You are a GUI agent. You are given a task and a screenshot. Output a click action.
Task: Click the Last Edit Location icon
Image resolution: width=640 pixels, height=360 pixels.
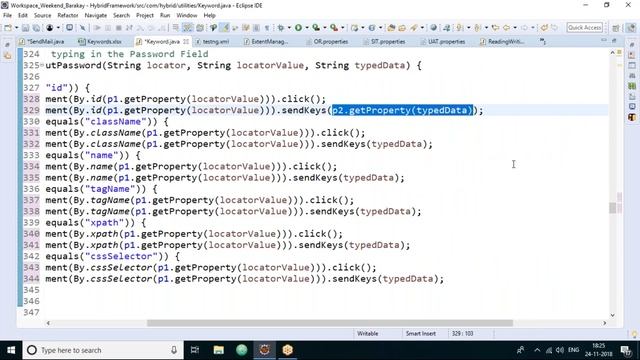point(495,28)
